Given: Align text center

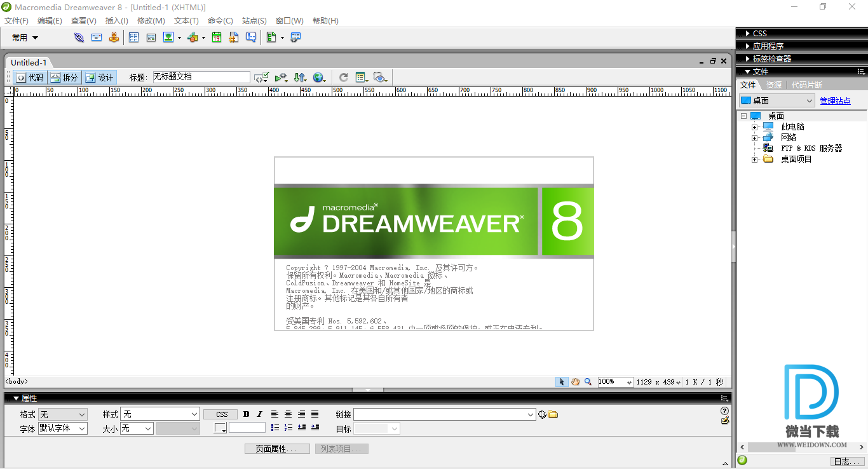Looking at the screenshot, I should (288, 414).
